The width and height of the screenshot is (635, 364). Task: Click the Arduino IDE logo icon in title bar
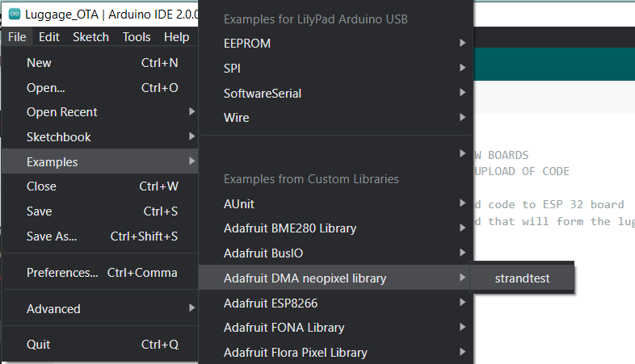point(15,15)
